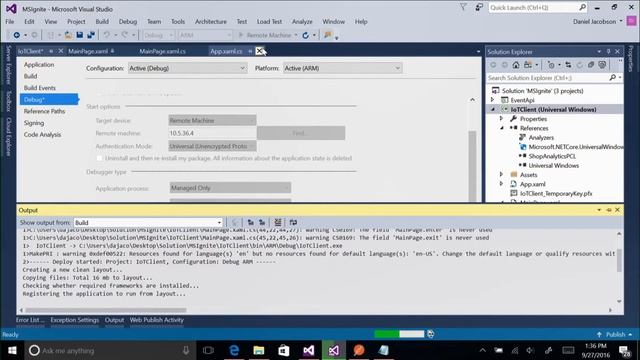This screenshot has width=640, height=360.
Task: Click Pending Changes Filter icon in Solution Explorer
Action: click(551, 65)
